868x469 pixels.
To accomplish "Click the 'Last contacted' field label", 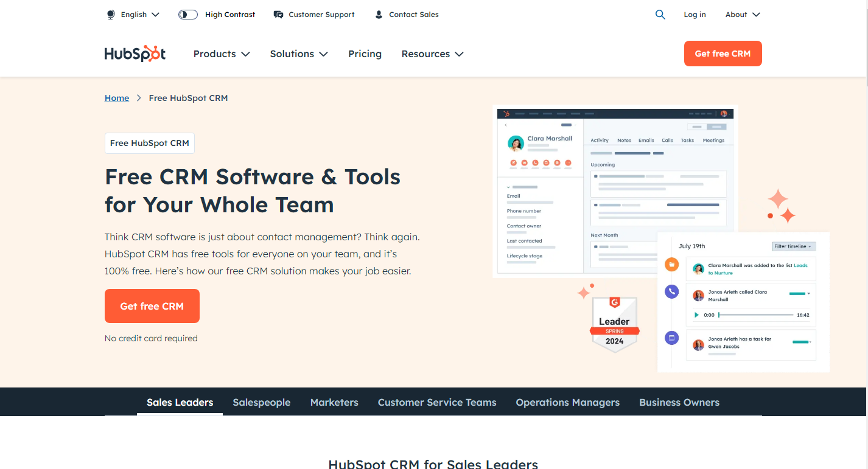I will [x=525, y=241].
